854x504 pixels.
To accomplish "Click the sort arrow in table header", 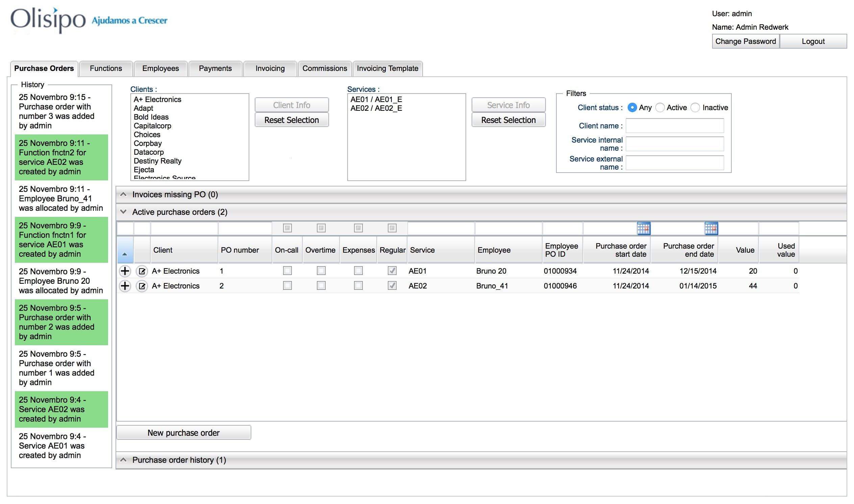I will click(x=125, y=254).
